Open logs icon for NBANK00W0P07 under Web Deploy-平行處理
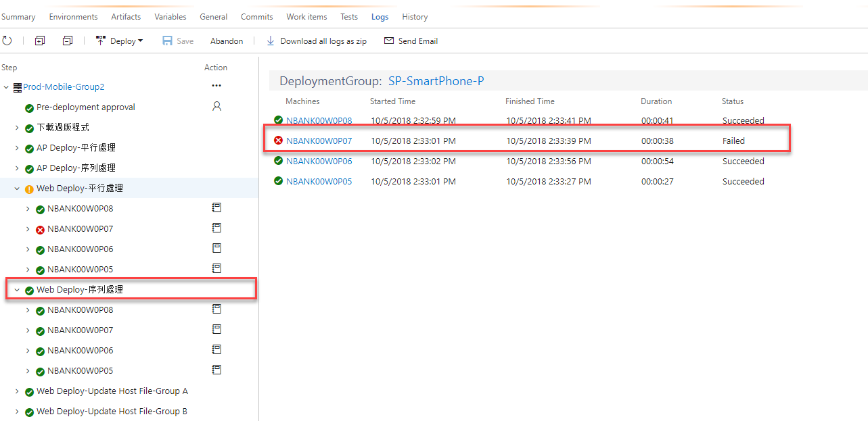Screen dimensions: 868x421 coord(216,228)
